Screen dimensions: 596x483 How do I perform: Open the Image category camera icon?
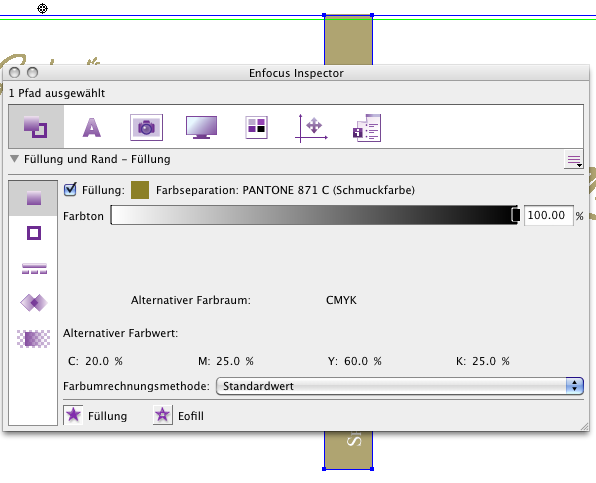point(146,127)
